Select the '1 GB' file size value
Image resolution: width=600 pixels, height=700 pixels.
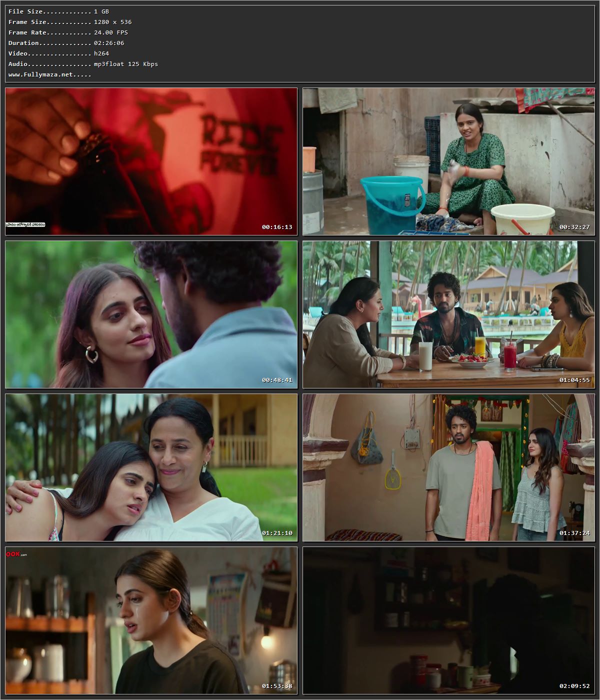(101, 11)
